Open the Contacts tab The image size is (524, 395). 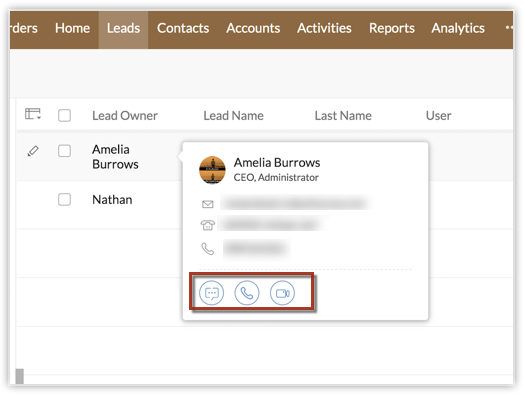[x=183, y=28]
